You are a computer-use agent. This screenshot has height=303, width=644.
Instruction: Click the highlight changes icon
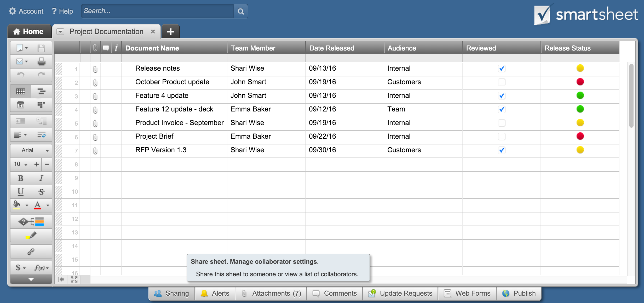point(31,235)
